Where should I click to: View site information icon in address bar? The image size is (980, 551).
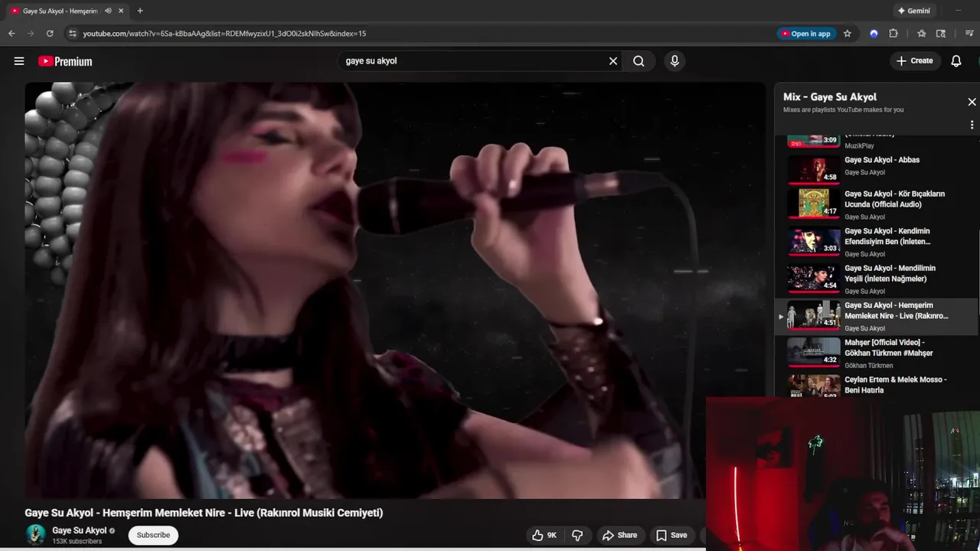tap(73, 34)
